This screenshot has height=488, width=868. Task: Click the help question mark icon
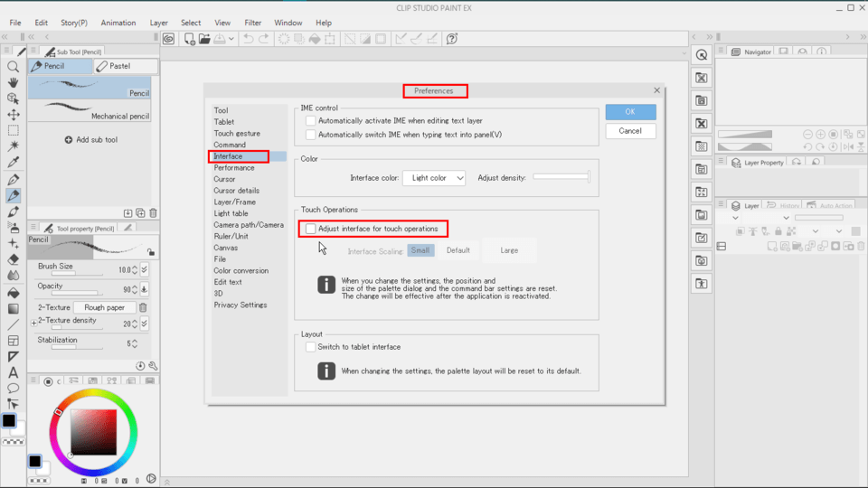452,39
